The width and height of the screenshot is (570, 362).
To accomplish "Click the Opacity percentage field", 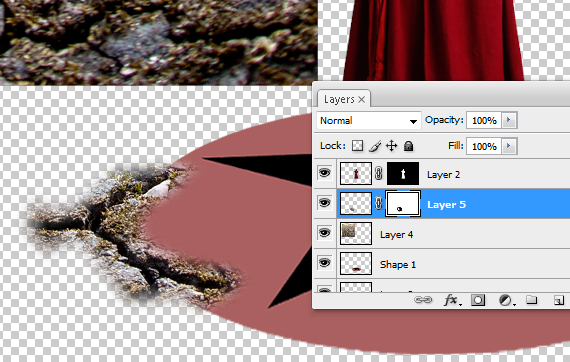I will click(x=484, y=120).
